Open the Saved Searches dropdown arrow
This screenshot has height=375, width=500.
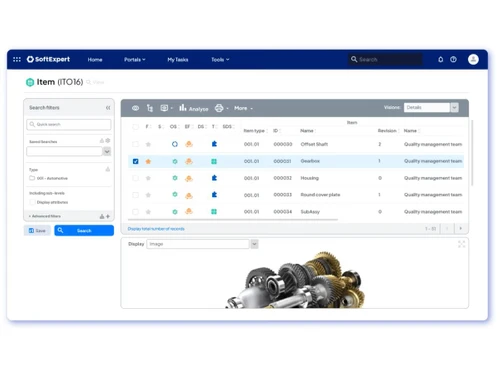pos(107,152)
